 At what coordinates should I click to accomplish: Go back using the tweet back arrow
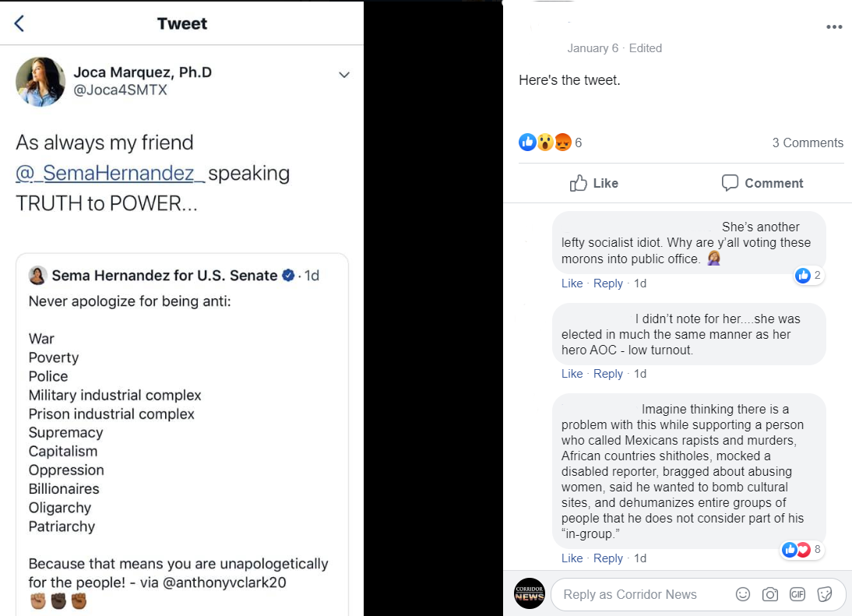19,23
